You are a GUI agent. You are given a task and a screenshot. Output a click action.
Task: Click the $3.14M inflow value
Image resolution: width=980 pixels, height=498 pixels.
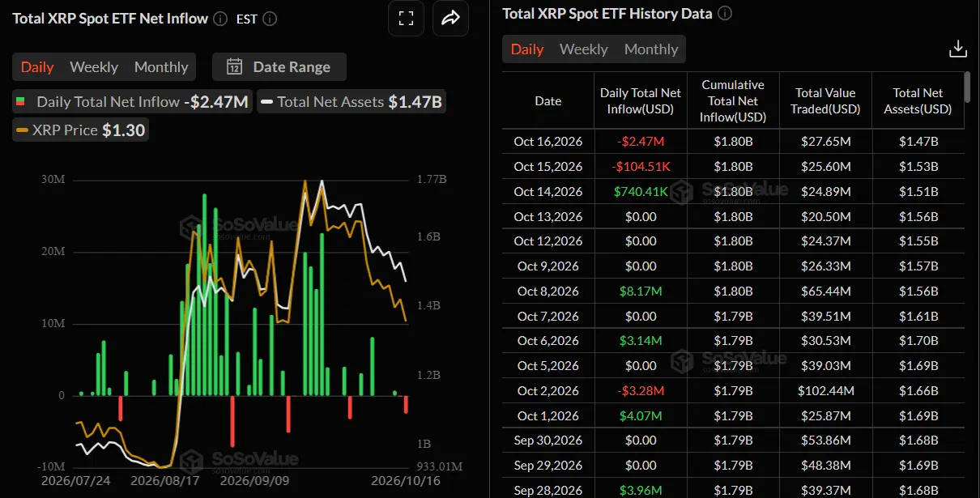pyautogui.click(x=641, y=341)
